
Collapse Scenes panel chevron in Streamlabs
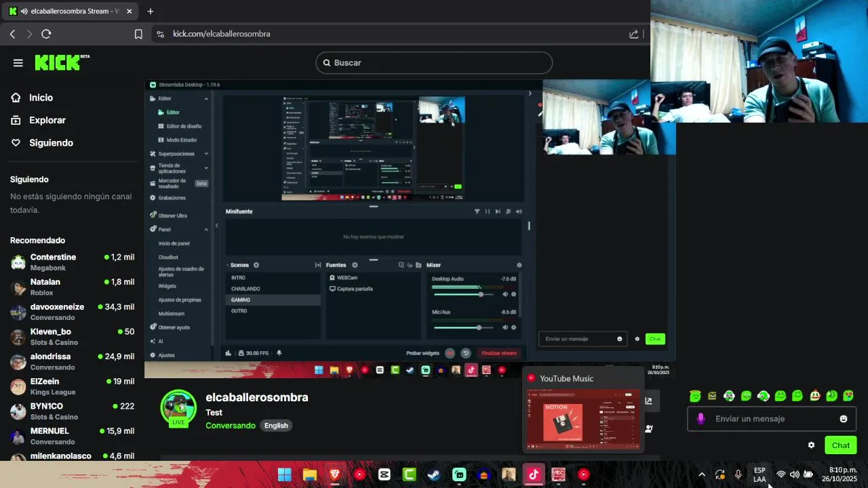click(227, 265)
